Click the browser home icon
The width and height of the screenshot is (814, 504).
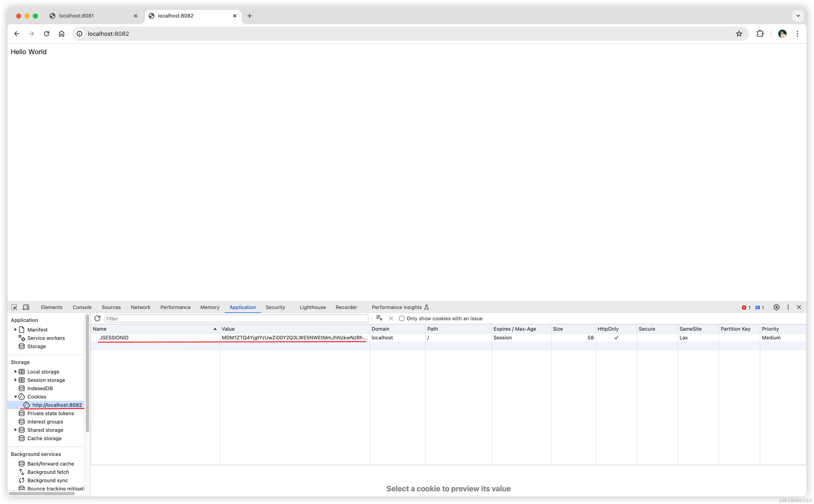(62, 34)
